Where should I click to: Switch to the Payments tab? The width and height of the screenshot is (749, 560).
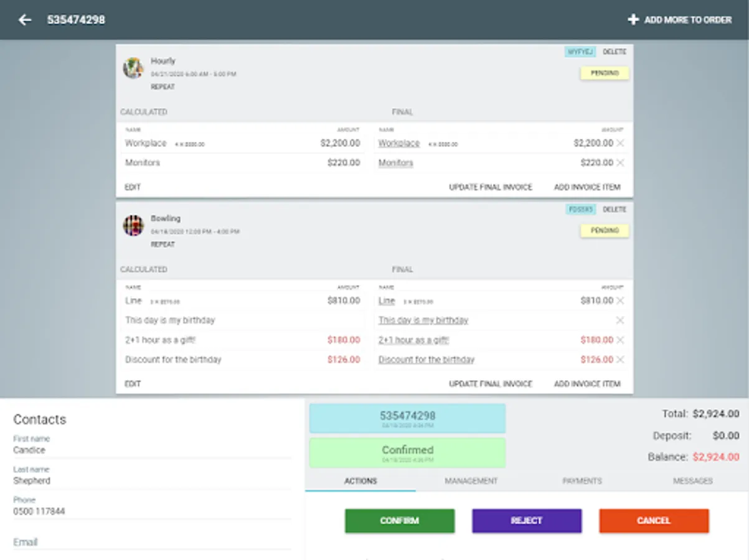coord(582,481)
